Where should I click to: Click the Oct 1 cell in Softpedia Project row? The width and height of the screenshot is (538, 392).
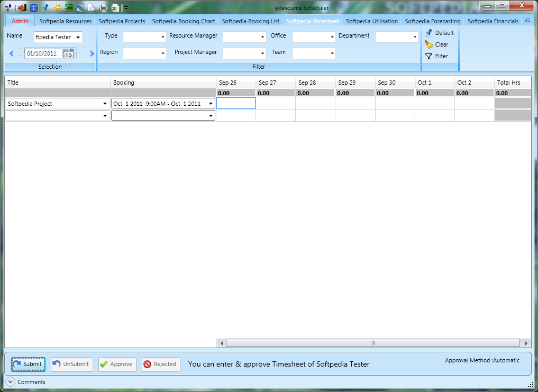(x=435, y=103)
